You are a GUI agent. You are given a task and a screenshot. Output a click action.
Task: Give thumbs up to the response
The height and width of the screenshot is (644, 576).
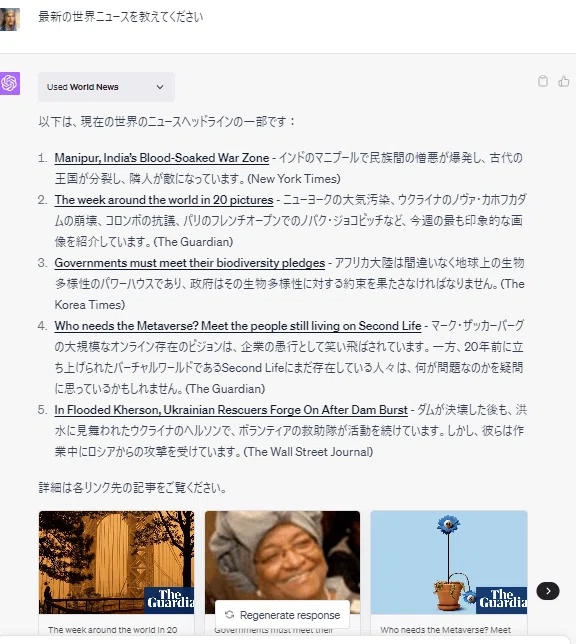564,81
